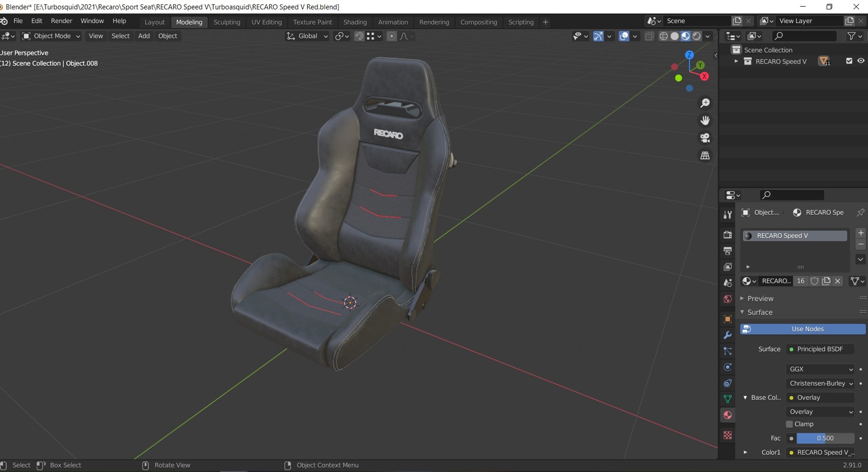868x472 pixels.
Task: Open the Tool properties tab
Action: pos(727,215)
